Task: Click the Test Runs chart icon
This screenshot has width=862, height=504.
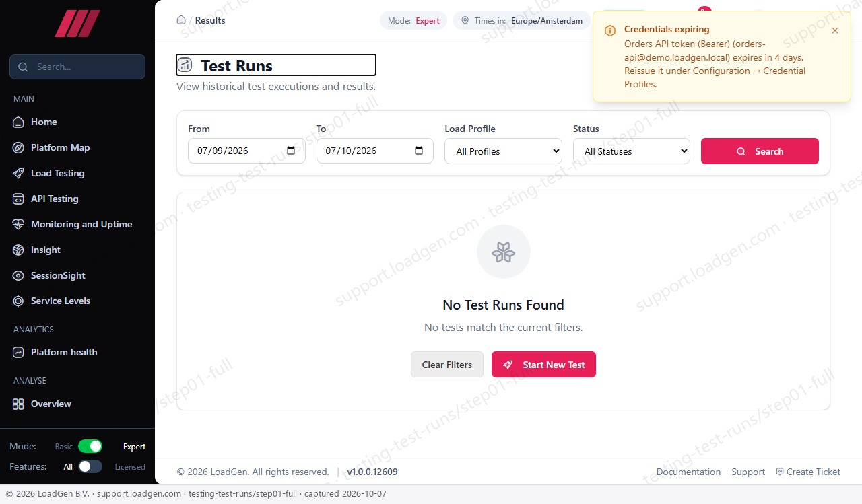Action: pos(185,65)
